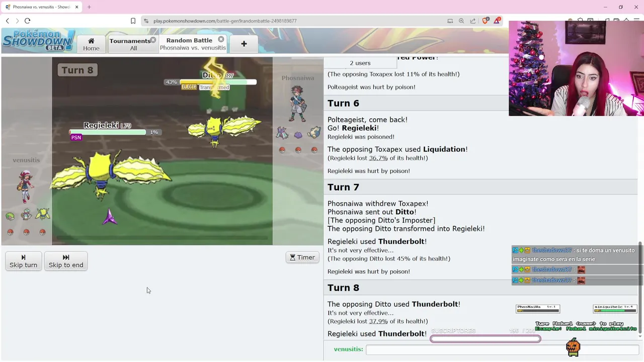
Task: Click the Turn 7 log heading
Action: (343, 187)
